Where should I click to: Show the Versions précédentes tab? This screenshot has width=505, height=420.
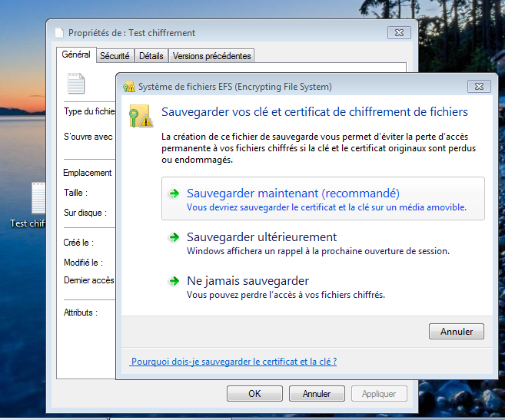[x=211, y=56]
